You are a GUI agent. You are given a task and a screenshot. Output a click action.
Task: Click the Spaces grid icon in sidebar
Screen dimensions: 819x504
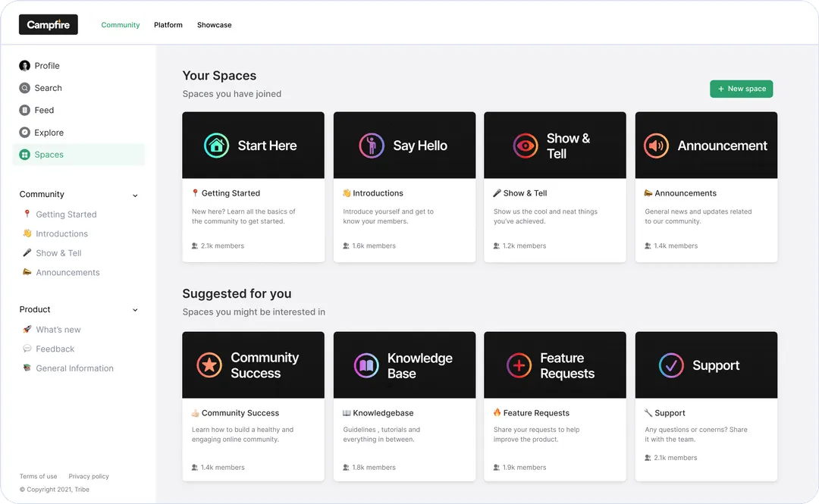click(x=24, y=155)
